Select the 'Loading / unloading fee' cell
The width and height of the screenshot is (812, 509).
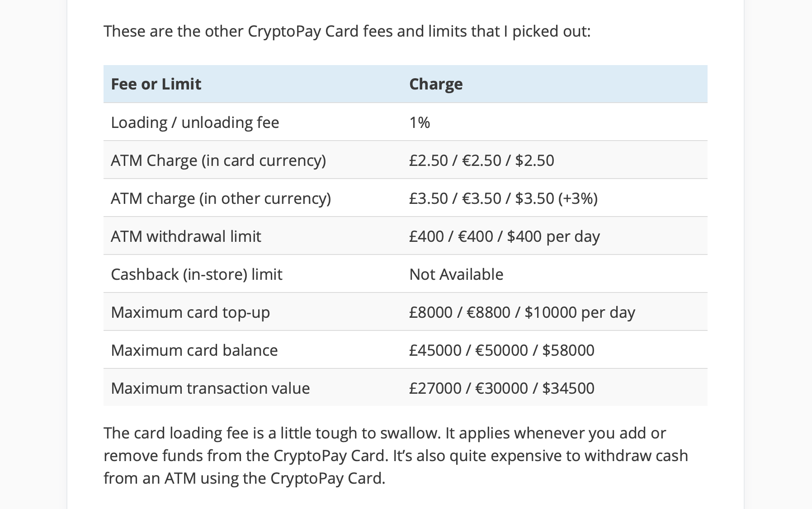point(195,123)
